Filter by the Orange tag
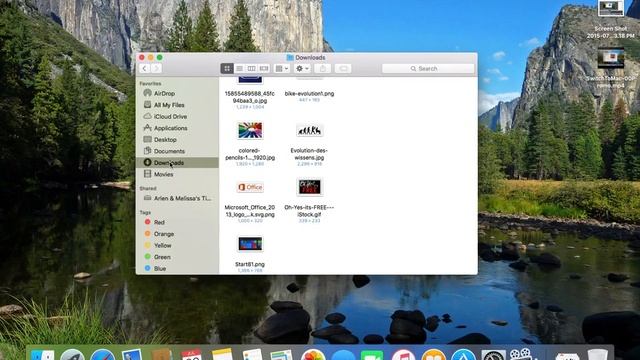Viewport: 640px width, 360px height. point(178,234)
